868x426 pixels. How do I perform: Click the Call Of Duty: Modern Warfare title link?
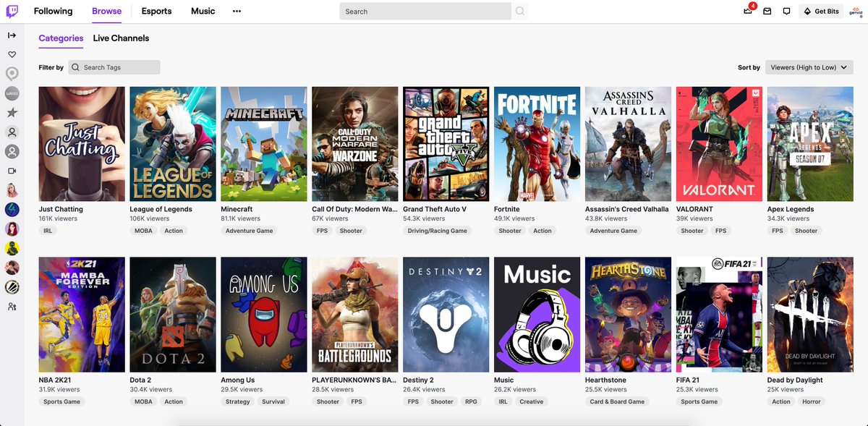(x=354, y=209)
